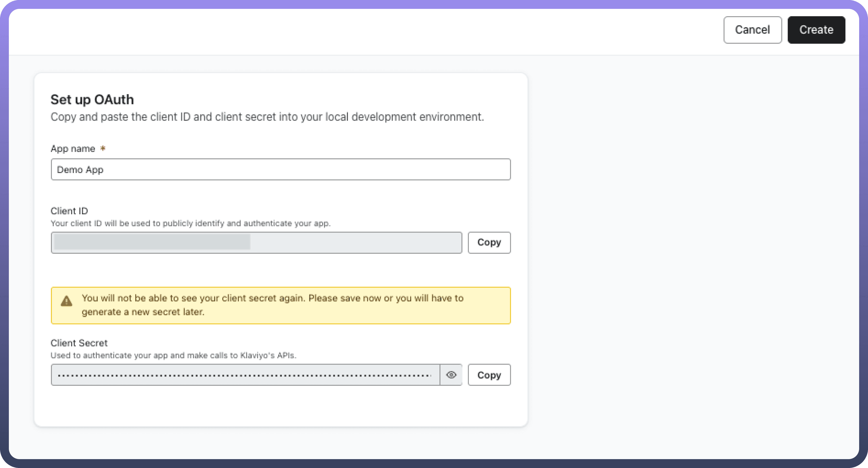Click empty space below the Client Secret field
The image size is (868, 468).
[280, 406]
